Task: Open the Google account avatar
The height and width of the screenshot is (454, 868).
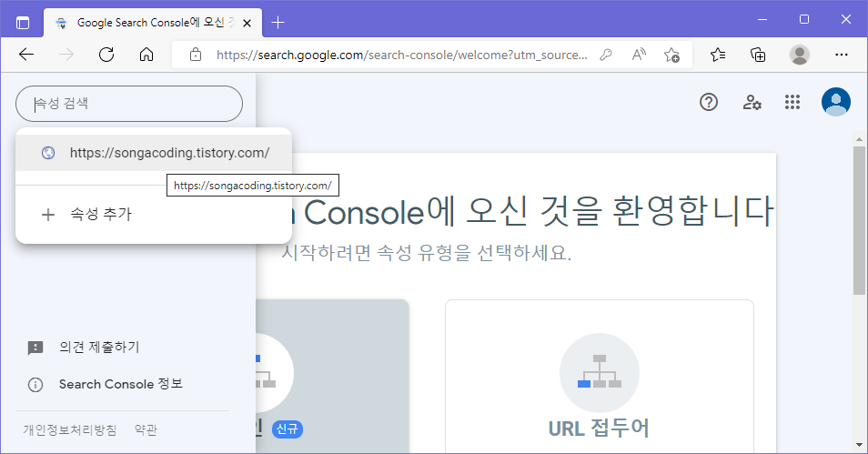Action: (x=836, y=102)
